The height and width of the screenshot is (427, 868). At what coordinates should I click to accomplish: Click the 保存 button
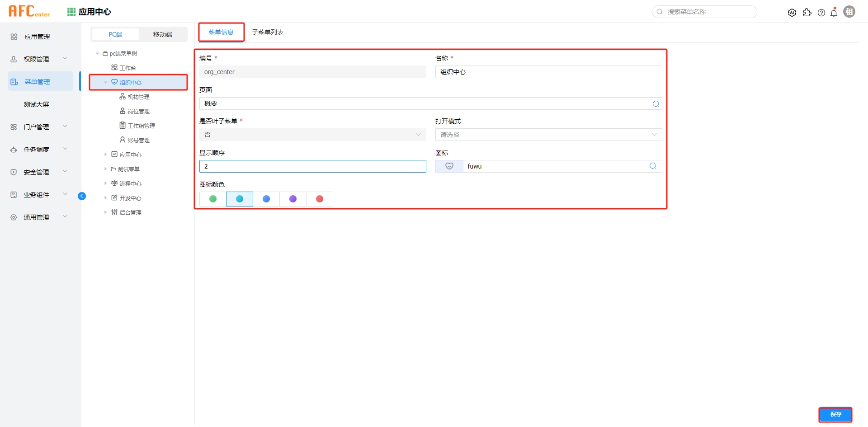(835, 414)
